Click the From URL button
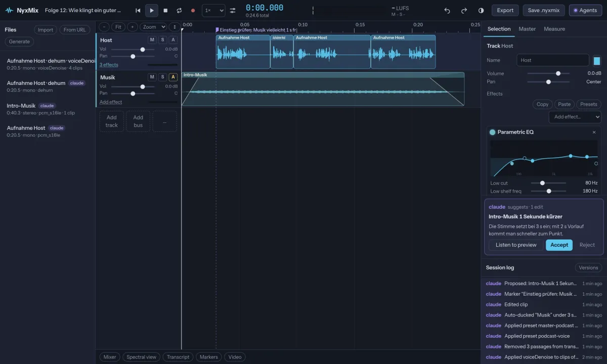 tap(75, 30)
